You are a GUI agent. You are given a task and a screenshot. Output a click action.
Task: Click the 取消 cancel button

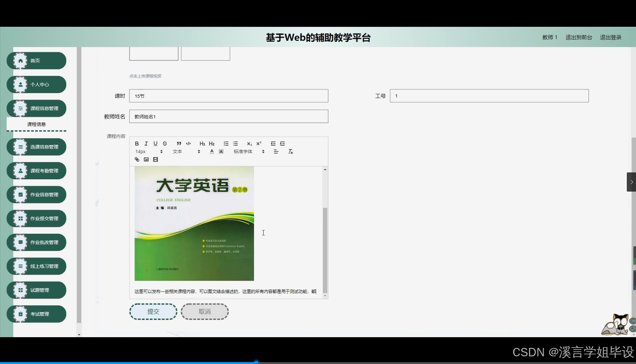click(x=205, y=312)
